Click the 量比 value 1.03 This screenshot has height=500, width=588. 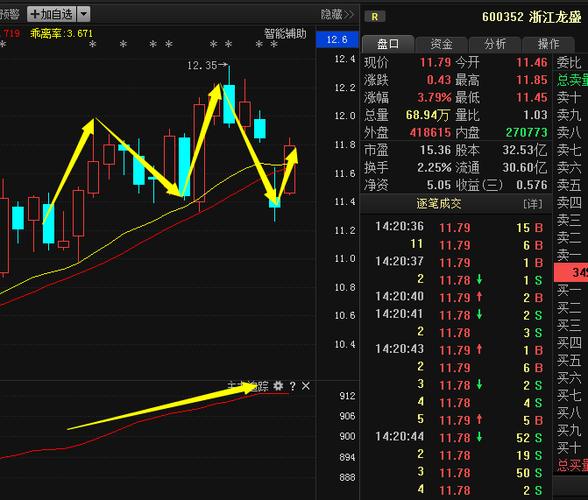pyautogui.click(x=536, y=115)
